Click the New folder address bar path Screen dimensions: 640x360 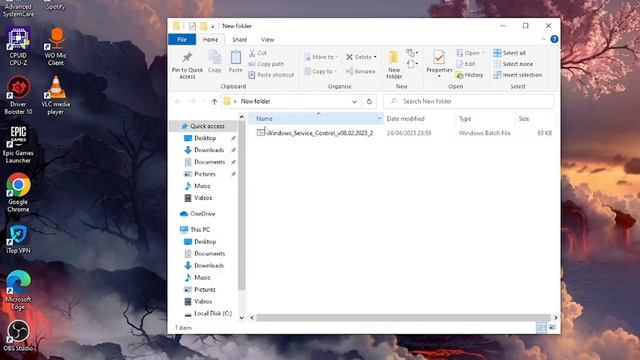256,101
